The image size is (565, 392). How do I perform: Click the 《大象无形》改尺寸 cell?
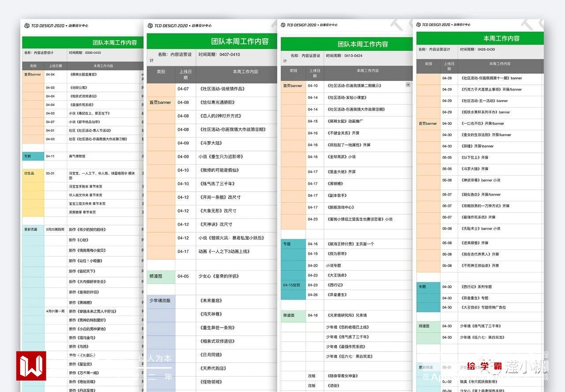pyautogui.click(x=237, y=211)
